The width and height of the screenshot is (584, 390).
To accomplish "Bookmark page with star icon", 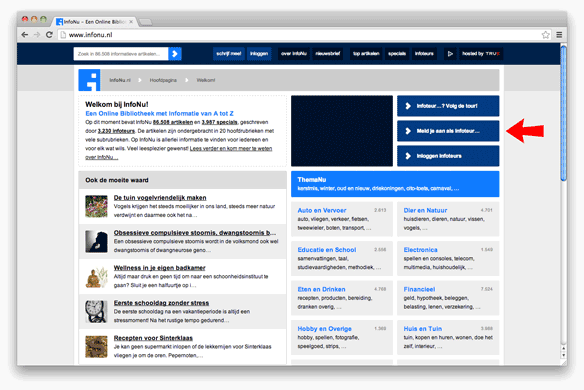I will pos(545,35).
